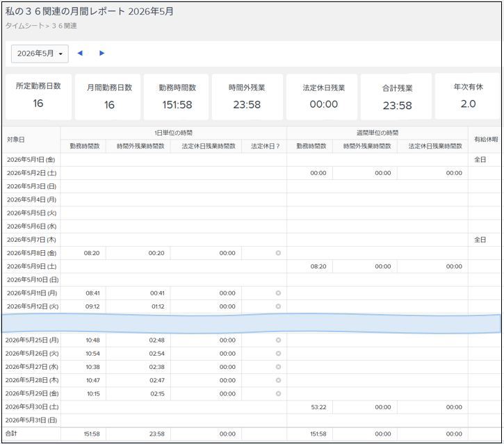The width and height of the screenshot is (504, 444).
Task: Select the 2026年5月10日 (日) row date
Action: (33, 280)
